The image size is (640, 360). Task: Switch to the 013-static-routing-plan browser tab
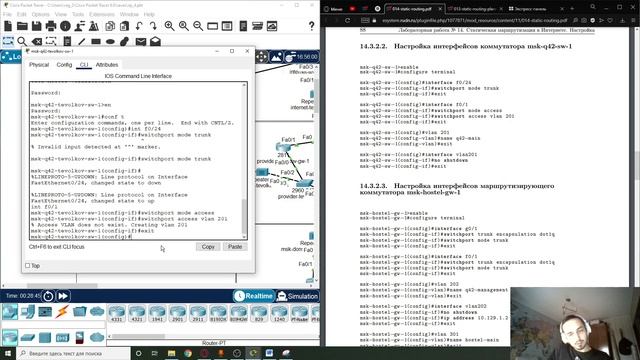click(474, 8)
